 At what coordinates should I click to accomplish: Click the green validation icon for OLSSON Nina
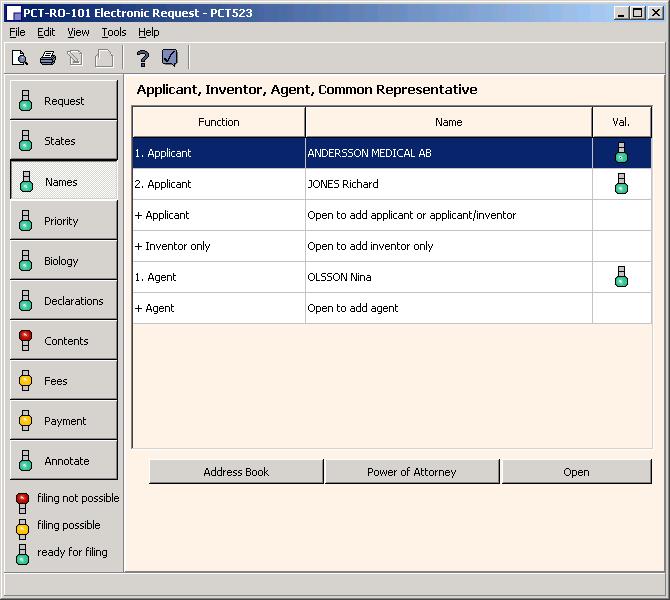[x=621, y=277]
